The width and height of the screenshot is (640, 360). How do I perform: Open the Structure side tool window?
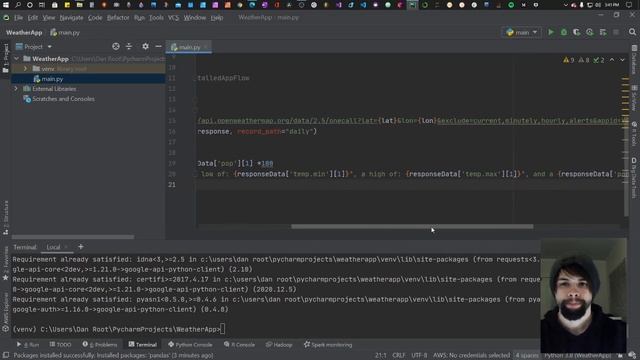pyautogui.click(x=6, y=218)
